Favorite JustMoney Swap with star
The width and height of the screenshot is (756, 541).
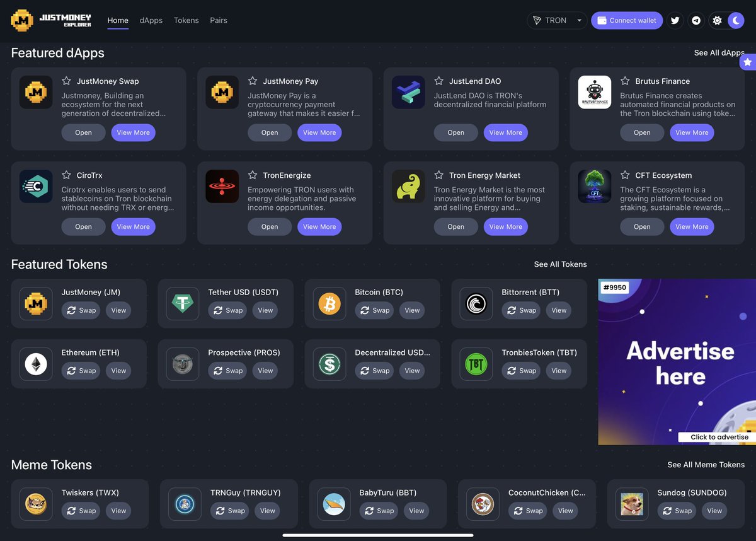66,81
